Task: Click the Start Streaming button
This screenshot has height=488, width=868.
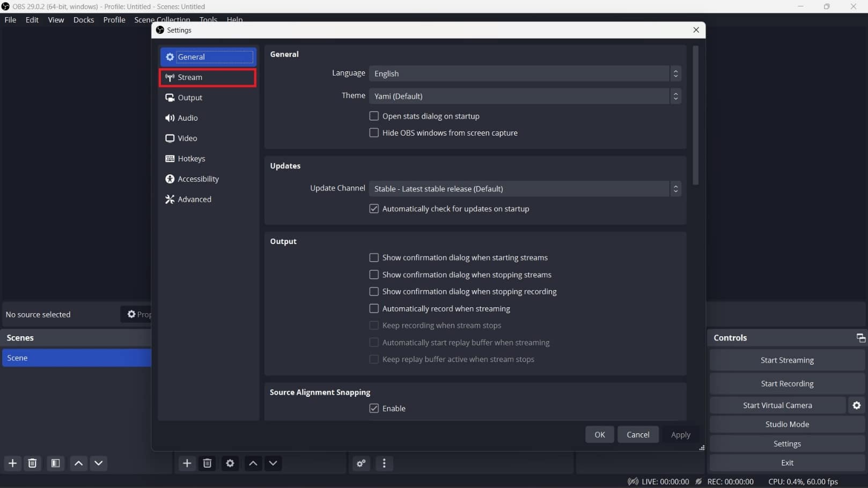Action: [x=787, y=360]
